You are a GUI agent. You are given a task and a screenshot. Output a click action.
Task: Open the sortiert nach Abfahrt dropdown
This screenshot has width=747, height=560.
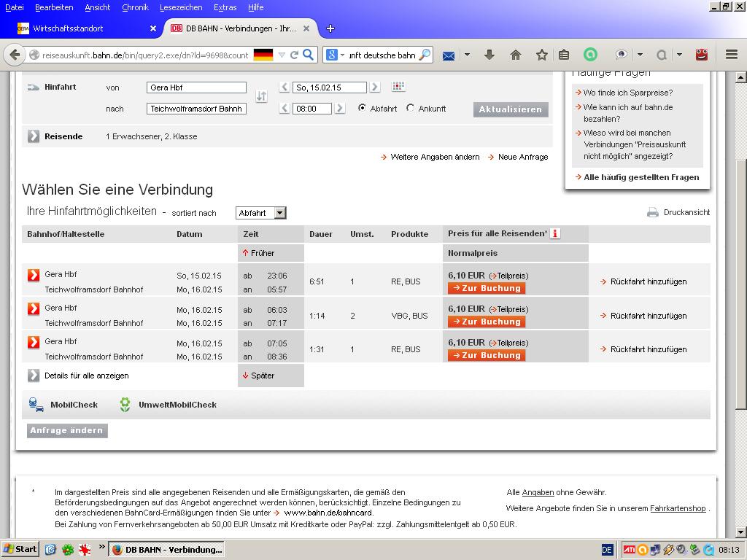coord(260,213)
